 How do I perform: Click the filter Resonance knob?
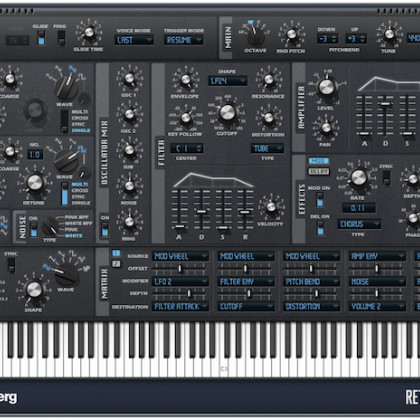tap(269, 79)
